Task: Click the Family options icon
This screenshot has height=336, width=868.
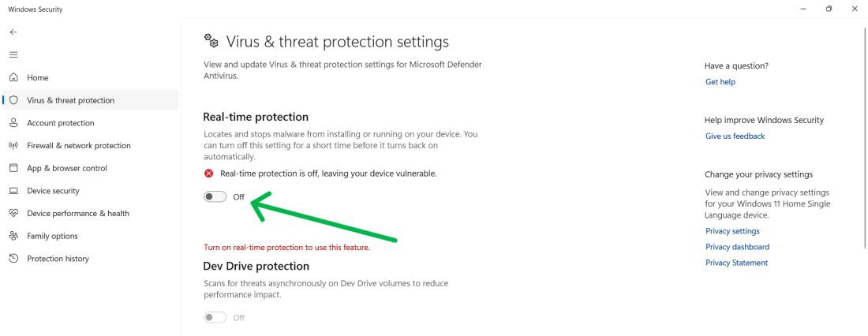Action: tap(13, 236)
